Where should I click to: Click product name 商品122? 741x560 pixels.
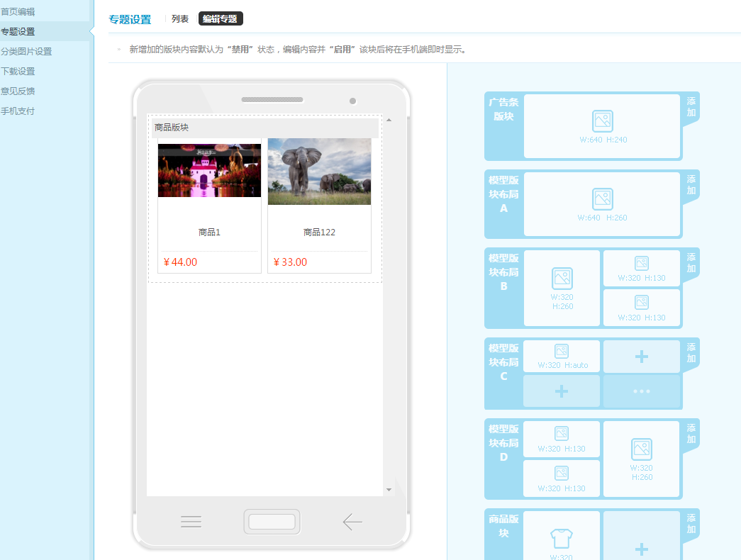point(320,232)
